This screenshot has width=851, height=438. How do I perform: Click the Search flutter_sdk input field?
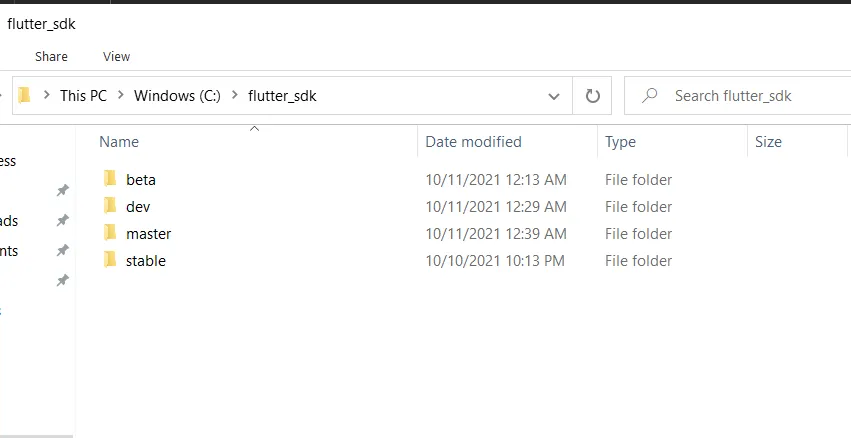click(750, 96)
